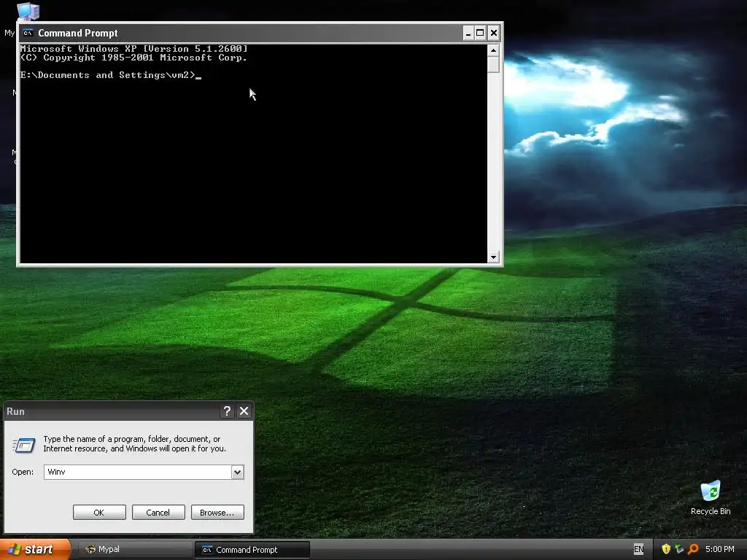
Task: Click the Command Prompt scrollbar down arrow
Action: point(493,257)
